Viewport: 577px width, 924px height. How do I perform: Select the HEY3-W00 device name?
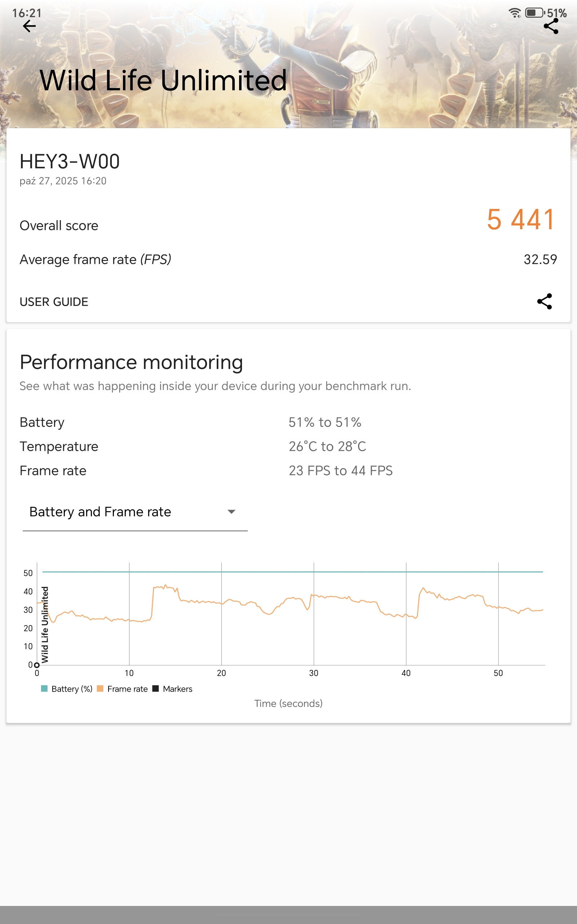pyautogui.click(x=70, y=161)
